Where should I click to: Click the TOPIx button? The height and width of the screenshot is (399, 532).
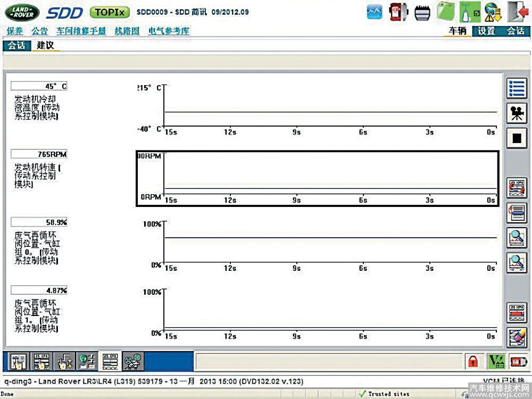click(110, 12)
